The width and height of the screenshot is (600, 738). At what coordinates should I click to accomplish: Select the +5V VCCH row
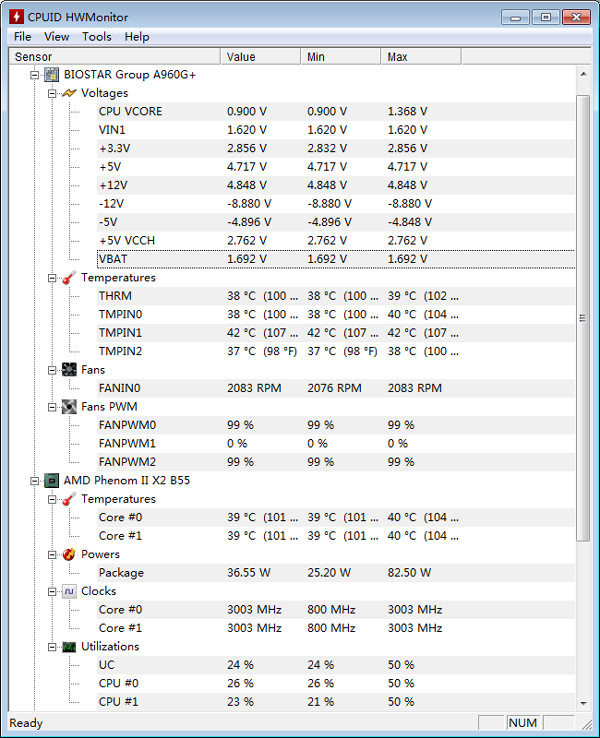(x=336, y=241)
